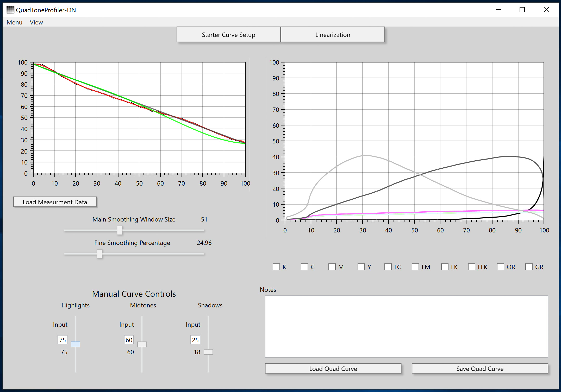Click the Shadows column label

click(210, 305)
